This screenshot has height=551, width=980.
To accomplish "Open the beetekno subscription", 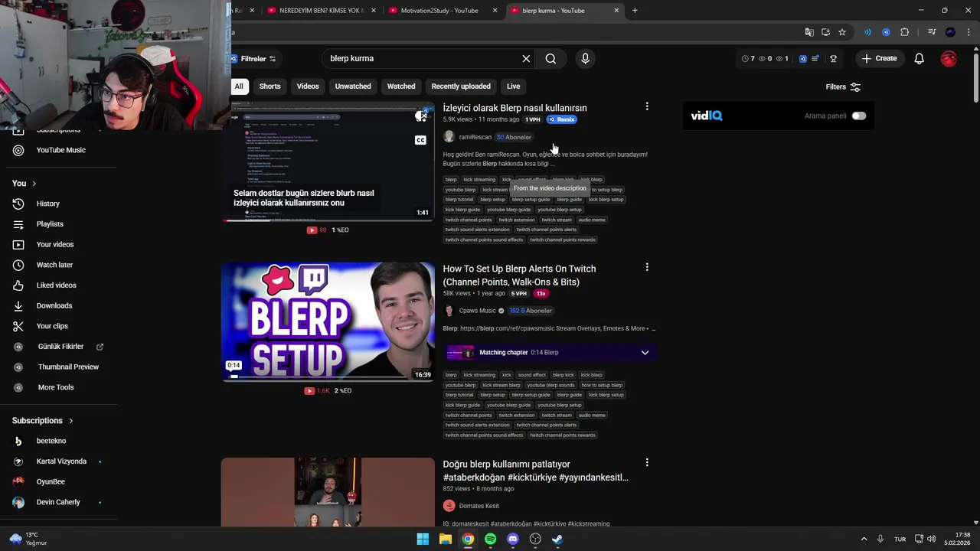I will pos(51,441).
